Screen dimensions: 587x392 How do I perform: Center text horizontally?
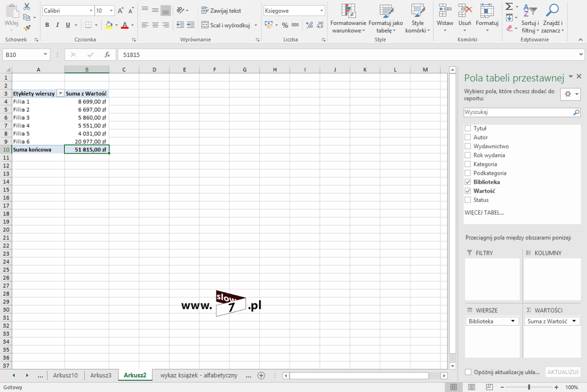click(155, 25)
